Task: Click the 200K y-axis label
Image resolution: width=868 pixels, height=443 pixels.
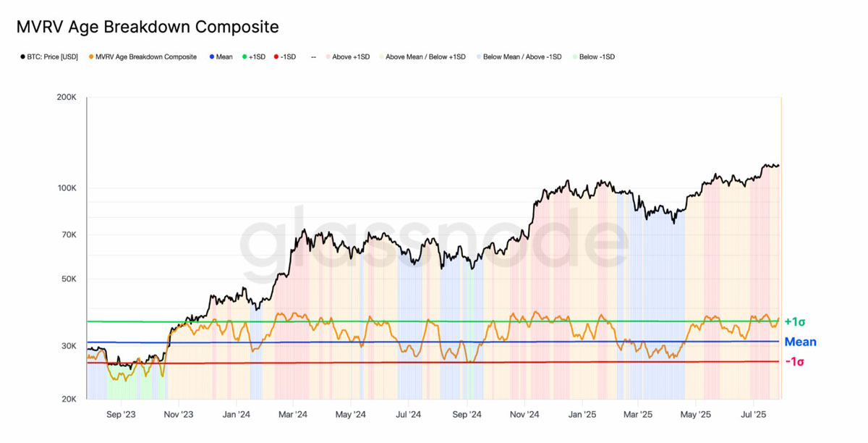Action: pos(67,97)
